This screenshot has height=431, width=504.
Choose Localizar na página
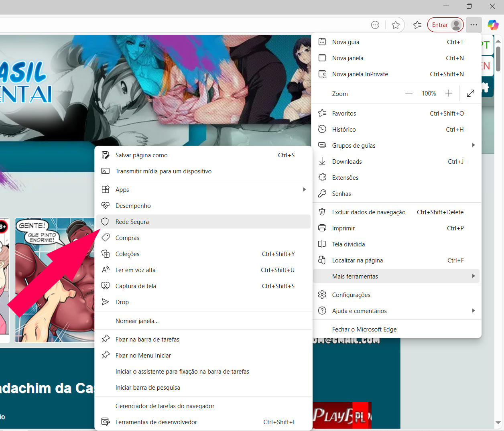[396, 260]
